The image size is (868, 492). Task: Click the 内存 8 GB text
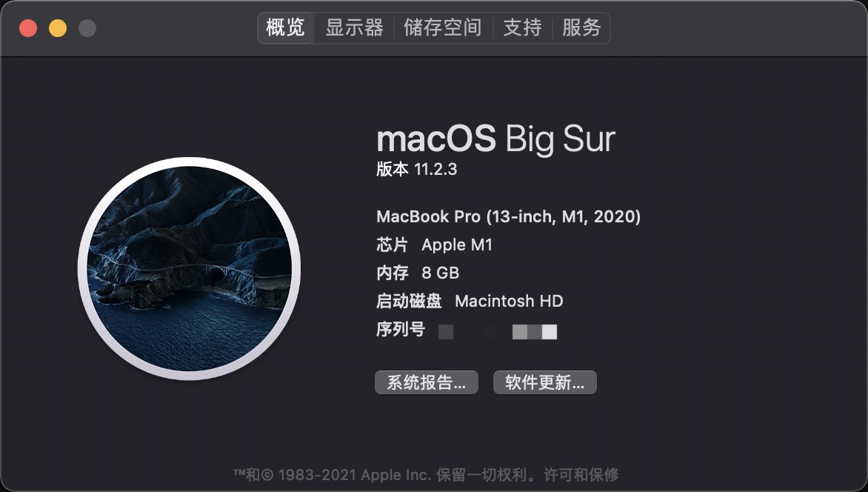418,273
